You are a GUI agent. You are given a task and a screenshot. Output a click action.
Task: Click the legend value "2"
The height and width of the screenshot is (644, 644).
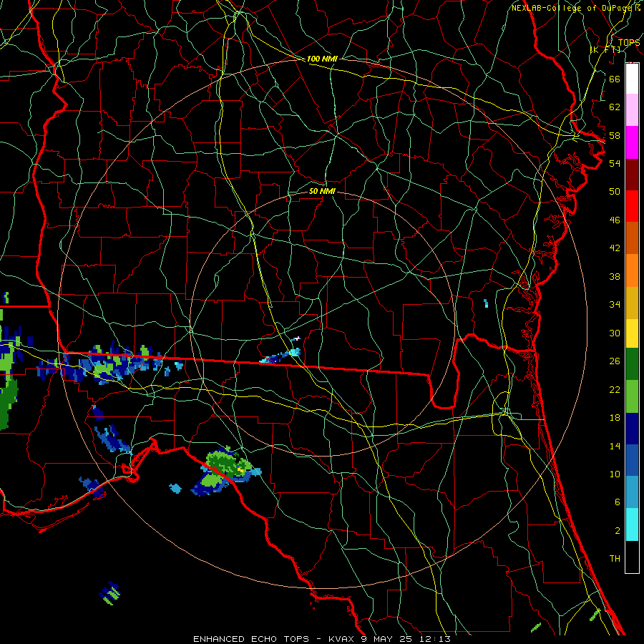[x=617, y=531]
